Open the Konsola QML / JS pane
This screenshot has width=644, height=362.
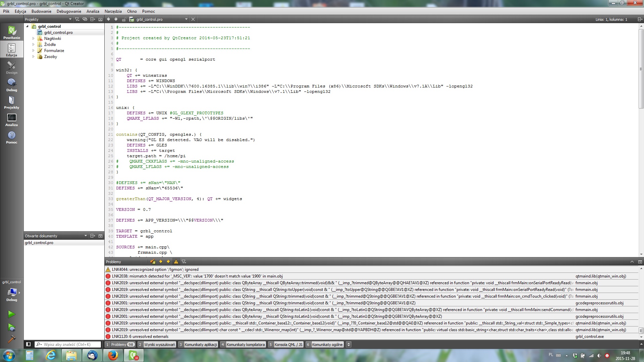(x=288, y=344)
